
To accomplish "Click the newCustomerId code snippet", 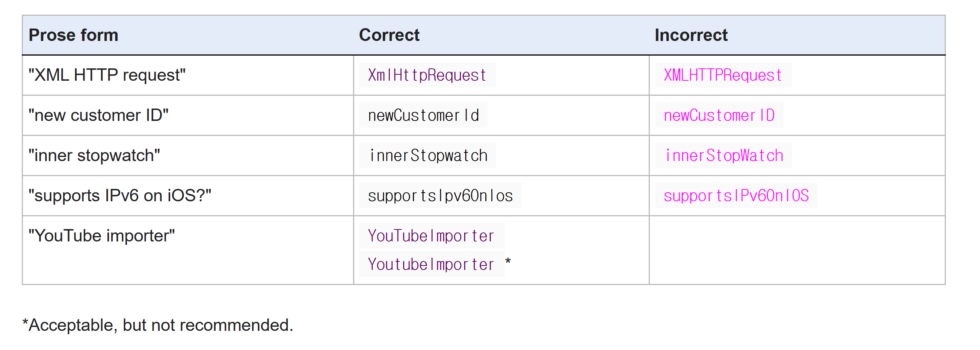I will (x=423, y=115).
